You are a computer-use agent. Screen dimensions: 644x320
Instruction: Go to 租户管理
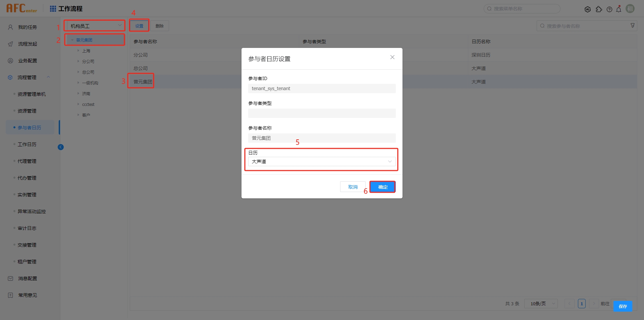[x=27, y=262]
